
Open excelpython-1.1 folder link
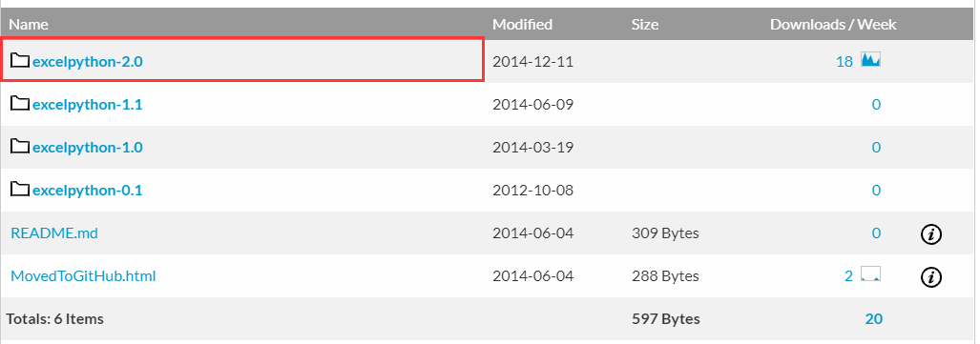pyautogui.click(x=88, y=104)
